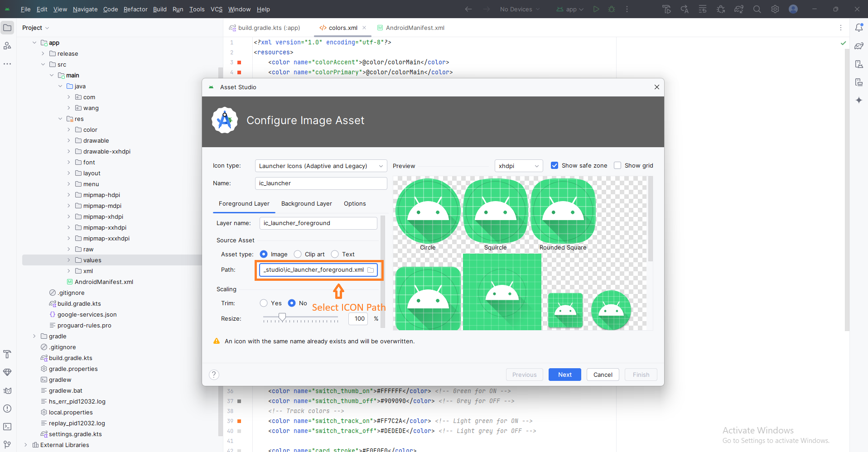Click the Cancel button
Screen dimensions: 868x452
(603, 375)
